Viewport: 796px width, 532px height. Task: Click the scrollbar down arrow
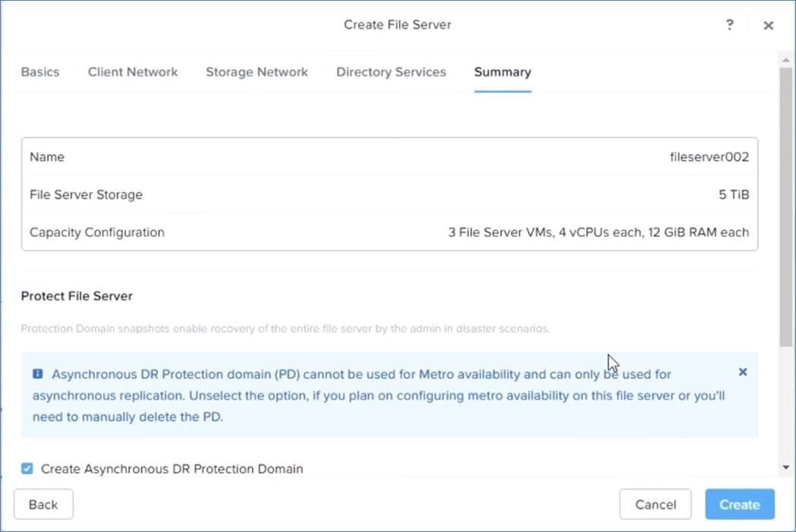(786, 467)
